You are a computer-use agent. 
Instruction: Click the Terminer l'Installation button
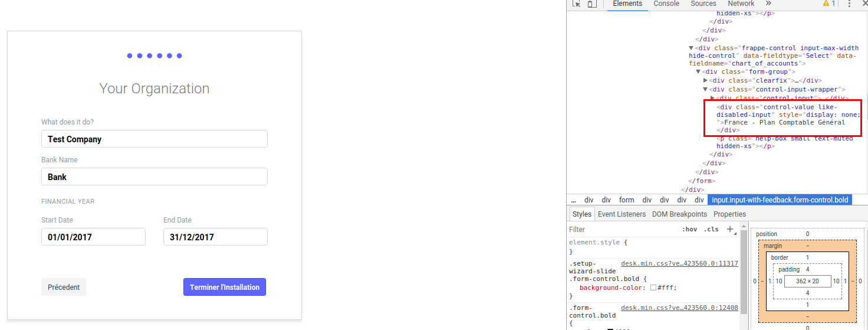[225, 287]
